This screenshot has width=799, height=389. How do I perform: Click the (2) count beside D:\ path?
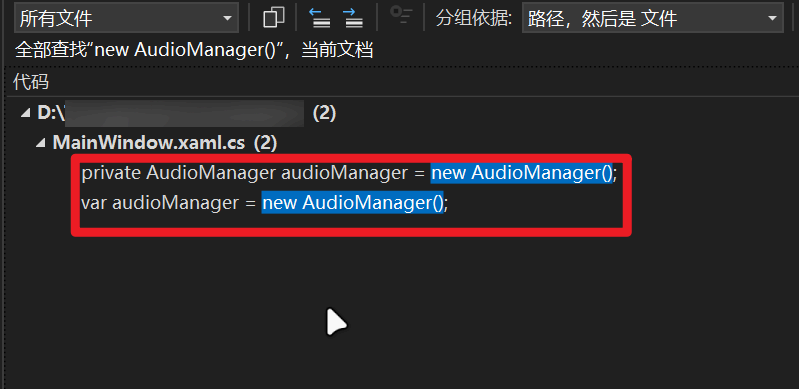tap(324, 113)
